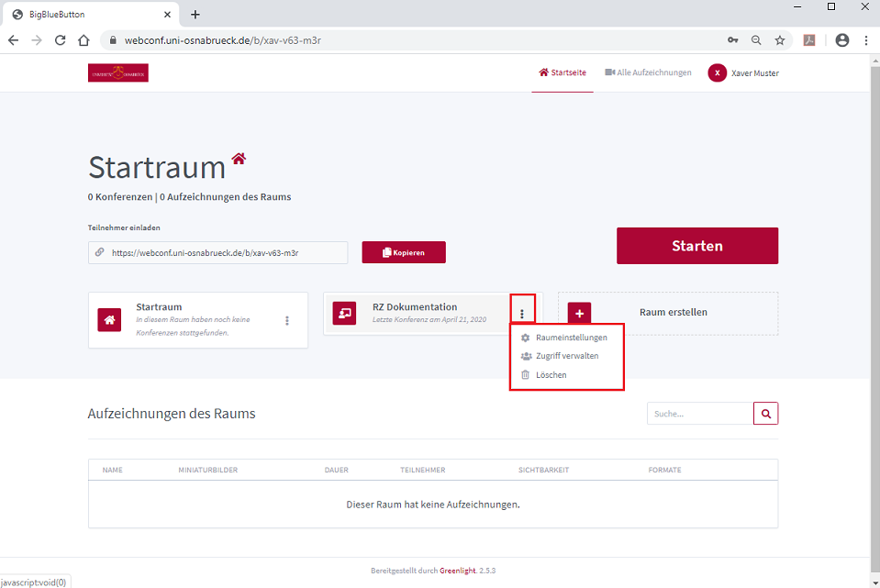Bookmark this page with the star icon
This screenshot has height=588, width=880.
pos(780,40)
